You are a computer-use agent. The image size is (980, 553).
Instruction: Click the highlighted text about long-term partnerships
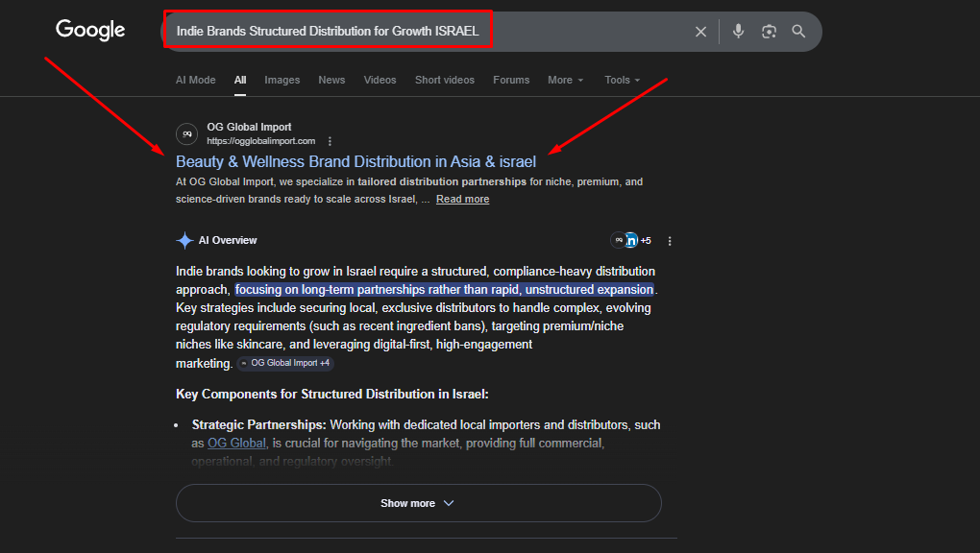tap(444, 289)
